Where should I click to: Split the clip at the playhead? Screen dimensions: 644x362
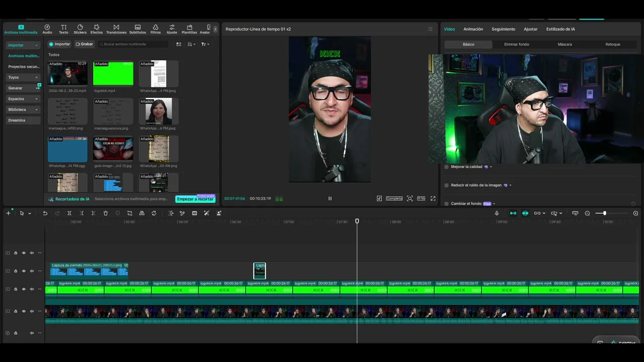coord(69,213)
